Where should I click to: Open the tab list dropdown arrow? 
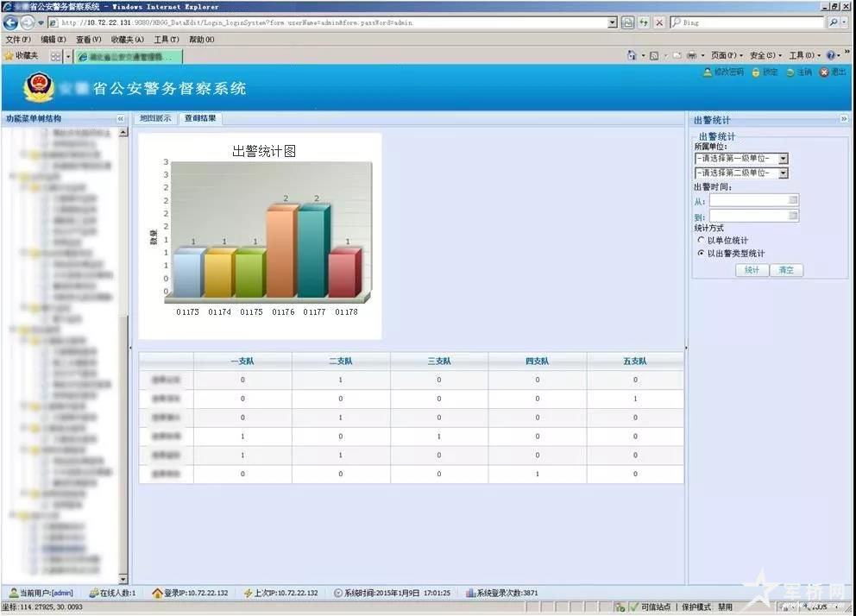click(68, 56)
